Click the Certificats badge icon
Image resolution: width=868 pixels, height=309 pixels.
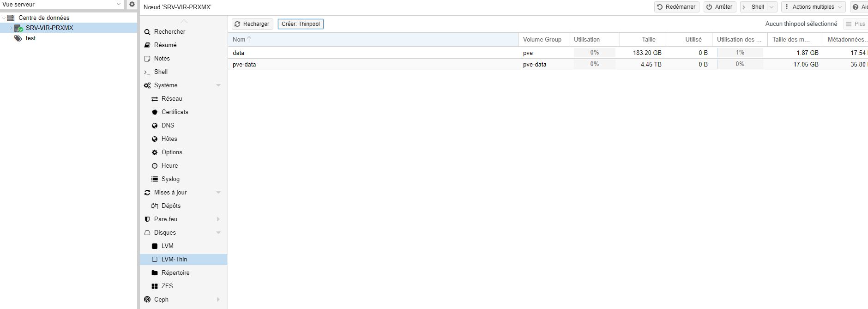[155, 112]
